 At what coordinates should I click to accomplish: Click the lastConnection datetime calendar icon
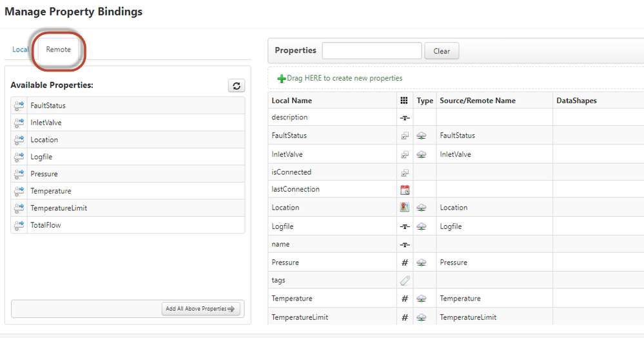coord(405,190)
